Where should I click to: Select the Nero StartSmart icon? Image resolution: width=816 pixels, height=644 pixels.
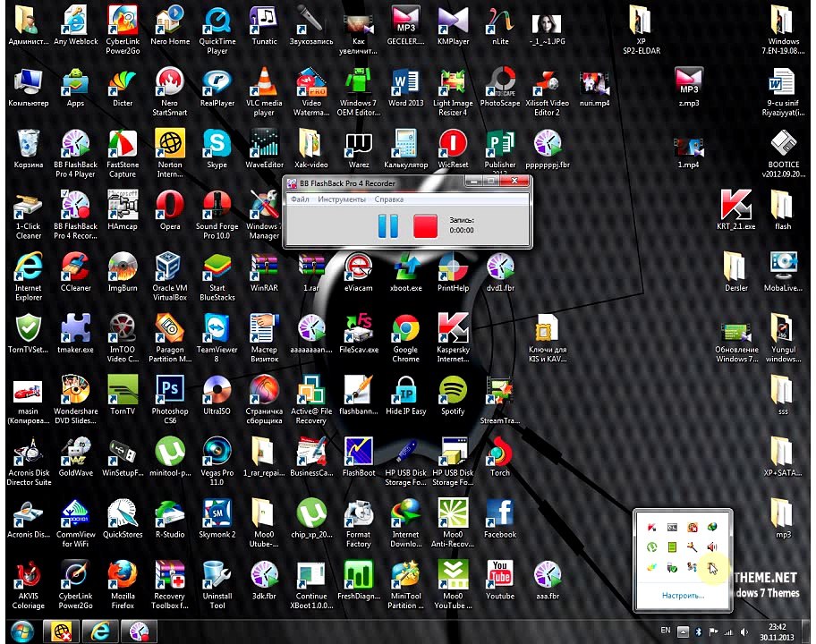[x=170, y=92]
